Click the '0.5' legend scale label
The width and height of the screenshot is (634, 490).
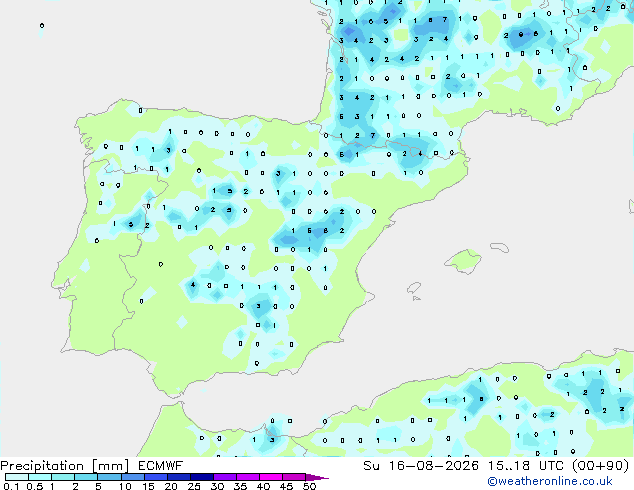click(x=35, y=486)
